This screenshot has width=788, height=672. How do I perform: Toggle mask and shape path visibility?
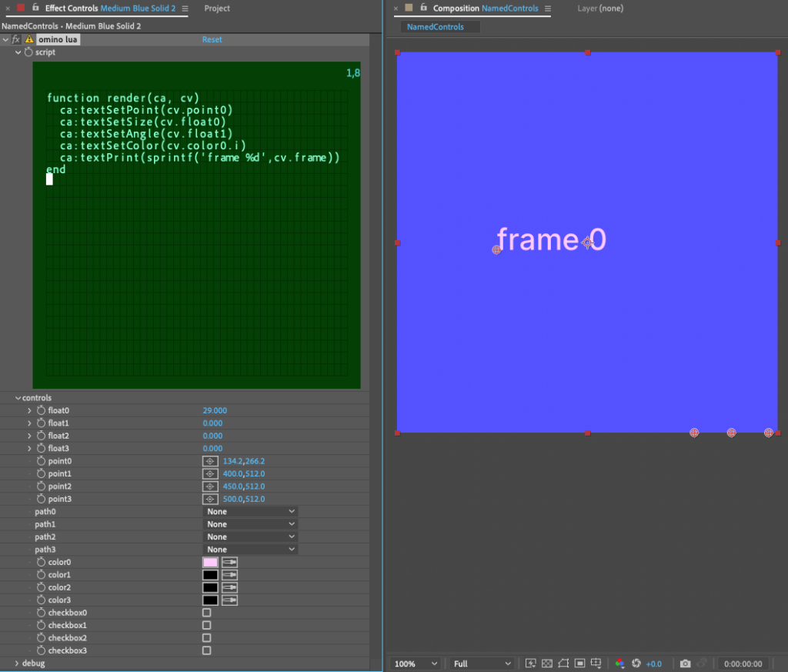coord(563,664)
